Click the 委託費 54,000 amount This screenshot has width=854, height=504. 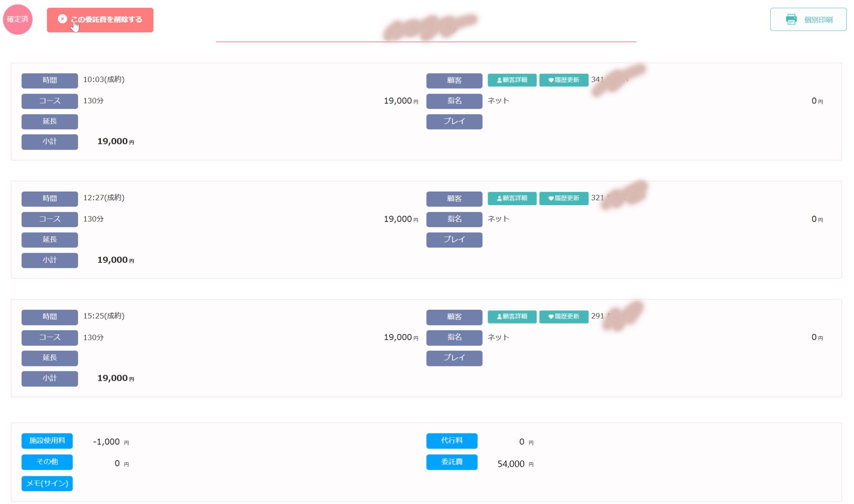(510, 464)
